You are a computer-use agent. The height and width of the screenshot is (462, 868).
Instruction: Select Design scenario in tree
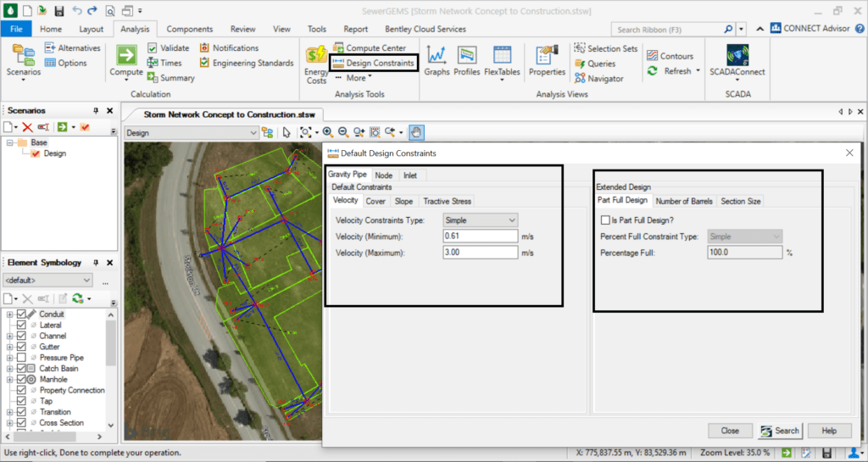tap(55, 153)
